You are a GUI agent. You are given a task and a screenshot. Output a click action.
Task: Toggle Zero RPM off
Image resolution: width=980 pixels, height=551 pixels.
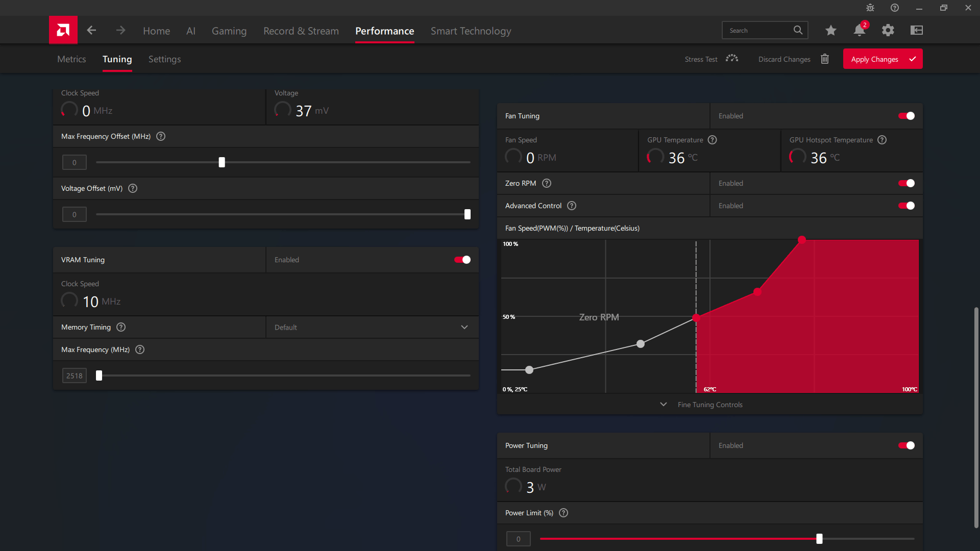(x=906, y=183)
